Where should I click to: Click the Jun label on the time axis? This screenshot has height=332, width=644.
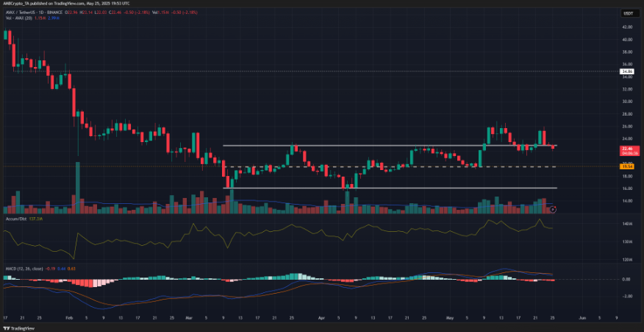583,317
